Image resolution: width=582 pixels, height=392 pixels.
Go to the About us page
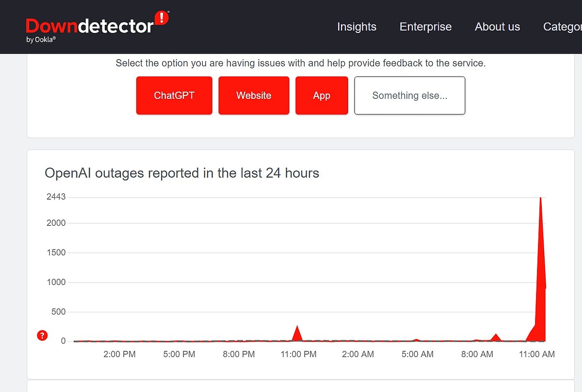tap(497, 27)
